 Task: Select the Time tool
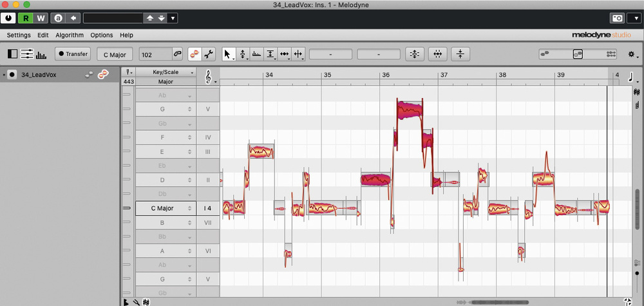pos(284,54)
